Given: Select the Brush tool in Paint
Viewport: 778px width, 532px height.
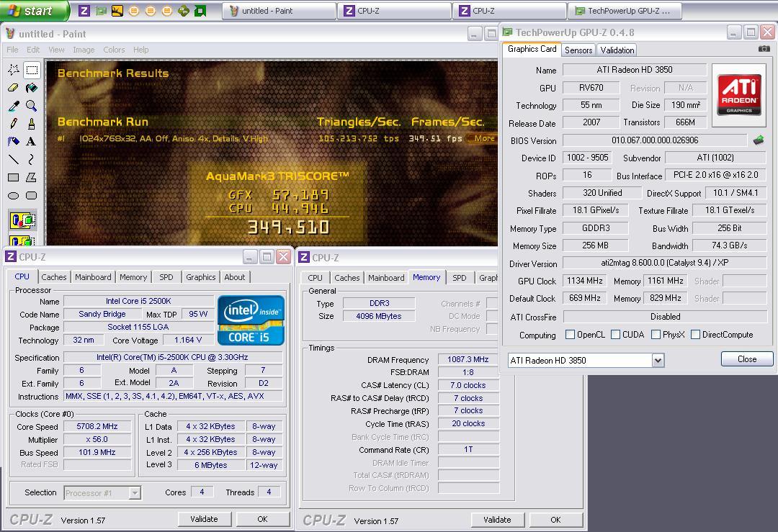Looking at the screenshot, I should point(32,123).
